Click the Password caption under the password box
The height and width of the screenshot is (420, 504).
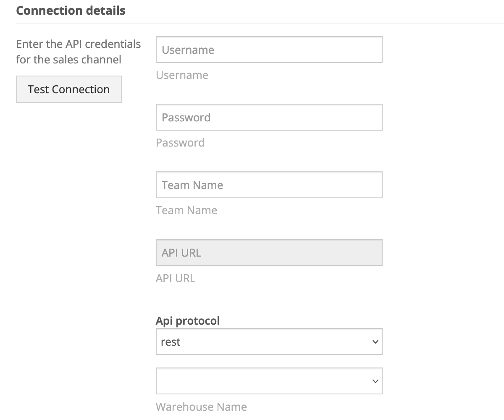coord(180,143)
